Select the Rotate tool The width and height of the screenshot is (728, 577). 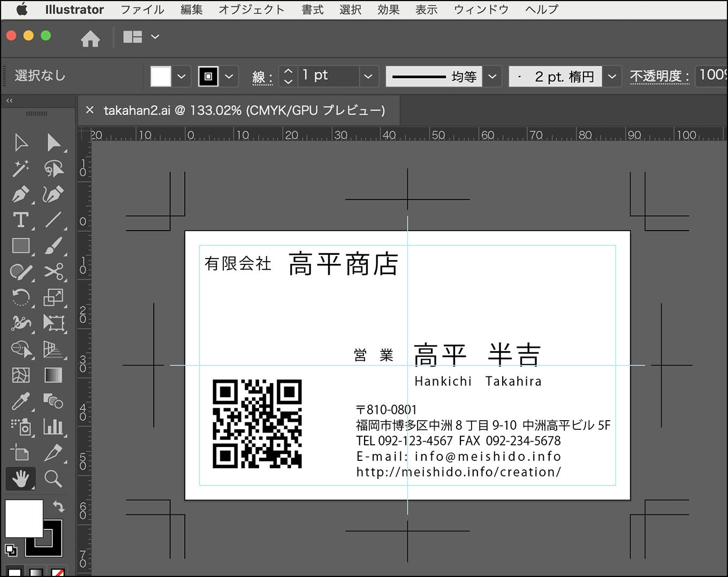(21, 297)
